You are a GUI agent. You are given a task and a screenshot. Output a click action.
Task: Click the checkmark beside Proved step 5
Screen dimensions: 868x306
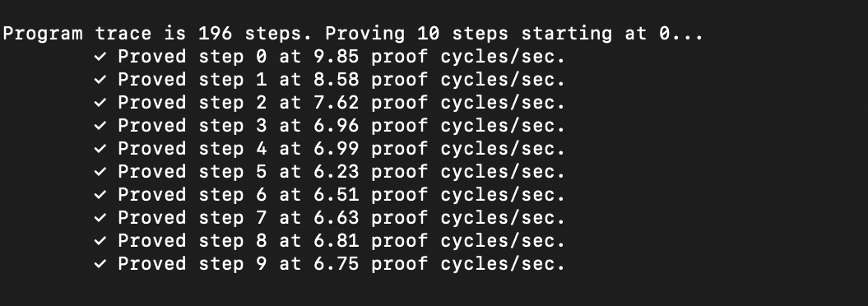click(100, 172)
